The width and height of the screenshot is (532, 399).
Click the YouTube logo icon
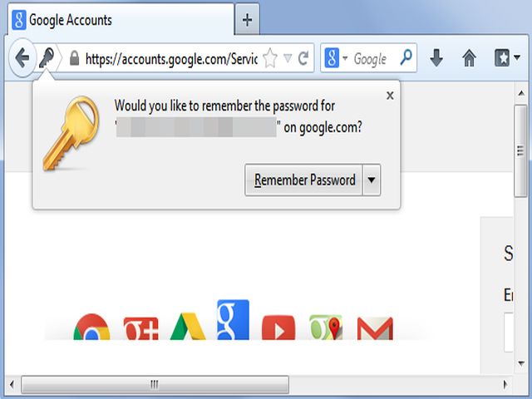coord(278,328)
